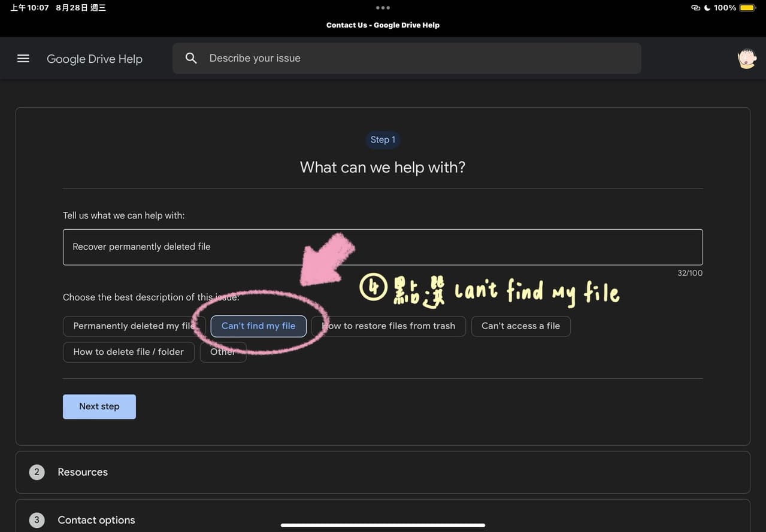Click the search magnifier icon
The width and height of the screenshot is (766, 532).
191,58
